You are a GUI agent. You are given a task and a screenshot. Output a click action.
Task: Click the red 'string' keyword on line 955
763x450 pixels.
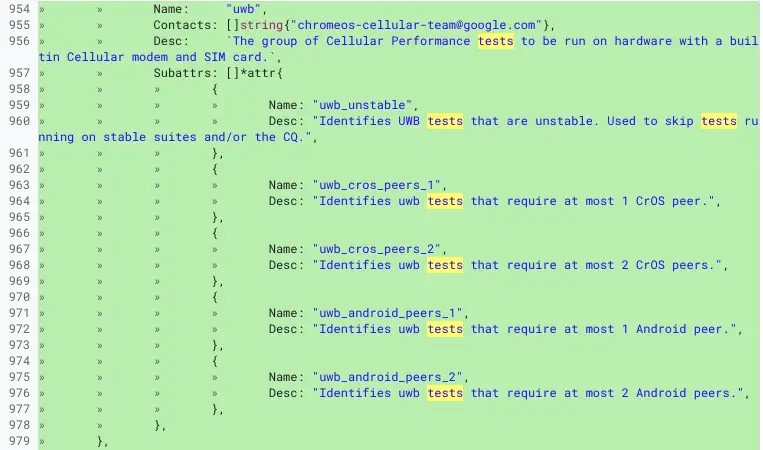click(x=261, y=25)
